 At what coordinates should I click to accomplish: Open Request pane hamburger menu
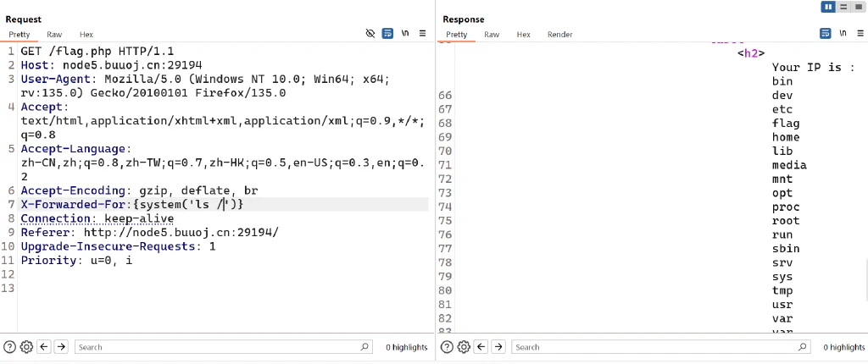[422, 34]
